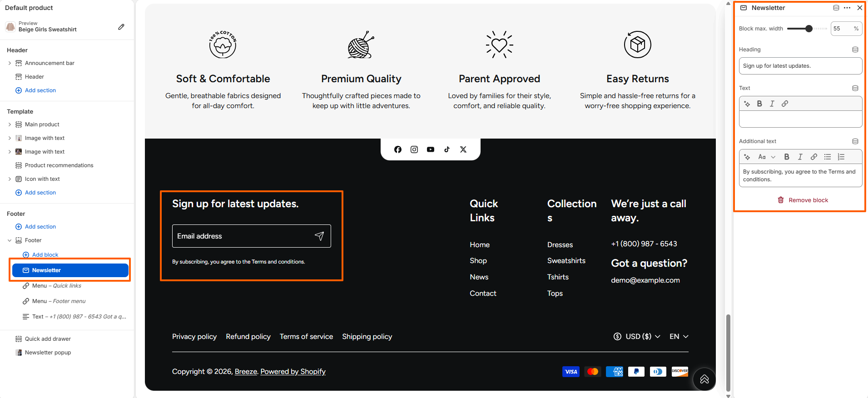Insert numbered list in Additional text

[841, 157]
